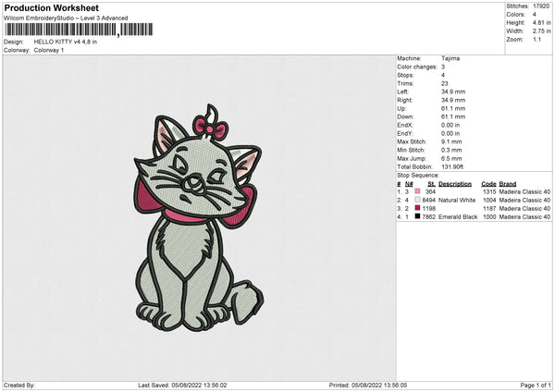Screen dimensions: 555x392
Task: Click 'Madeira Classic 40' in the Emerald Black row
Action: (524, 217)
